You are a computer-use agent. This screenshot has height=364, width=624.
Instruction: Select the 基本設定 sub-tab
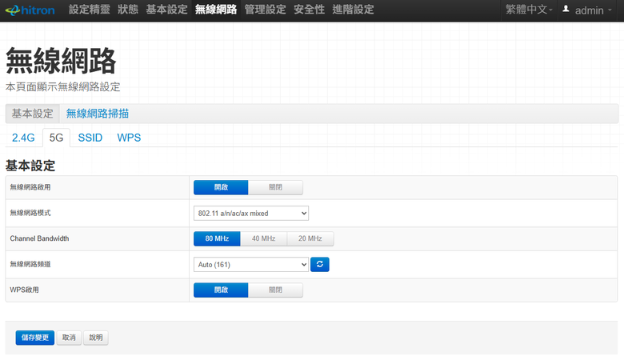(32, 114)
